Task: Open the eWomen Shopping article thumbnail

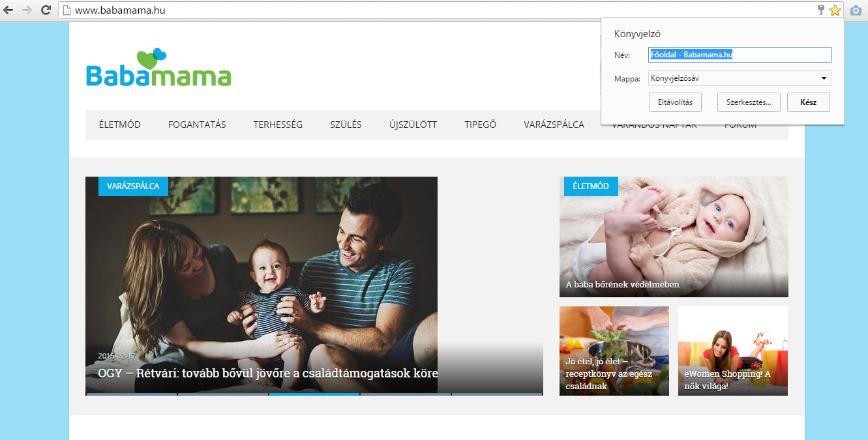Action: point(733,351)
